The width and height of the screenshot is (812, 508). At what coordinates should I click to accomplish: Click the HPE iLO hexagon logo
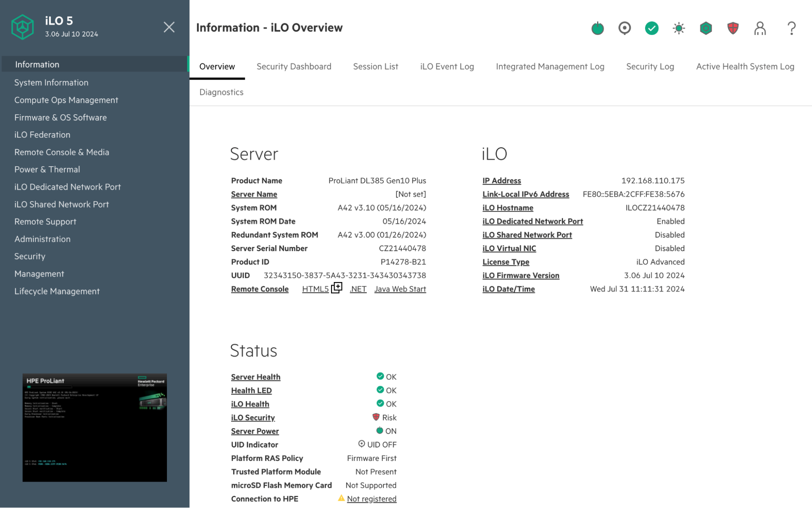[22, 27]
